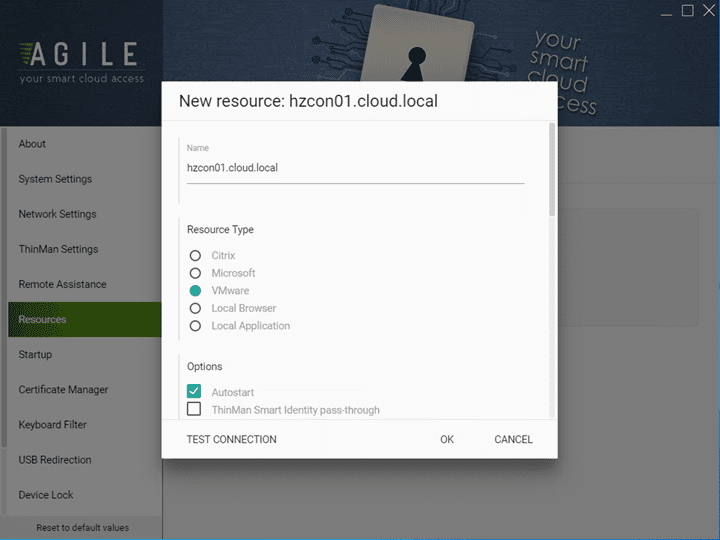The width and height of the screenshot is (720, 540).
Task: Open Certificate Manager
Action: (84, 390)
